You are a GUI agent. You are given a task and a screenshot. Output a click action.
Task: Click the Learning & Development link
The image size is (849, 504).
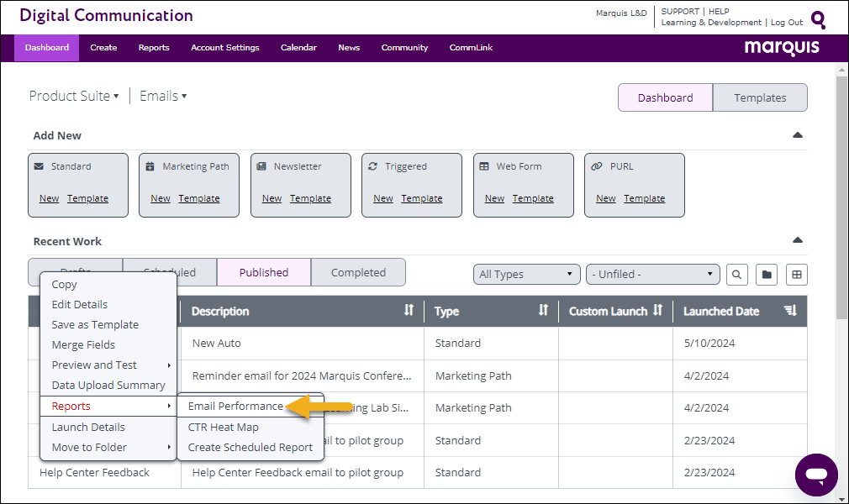711,22
